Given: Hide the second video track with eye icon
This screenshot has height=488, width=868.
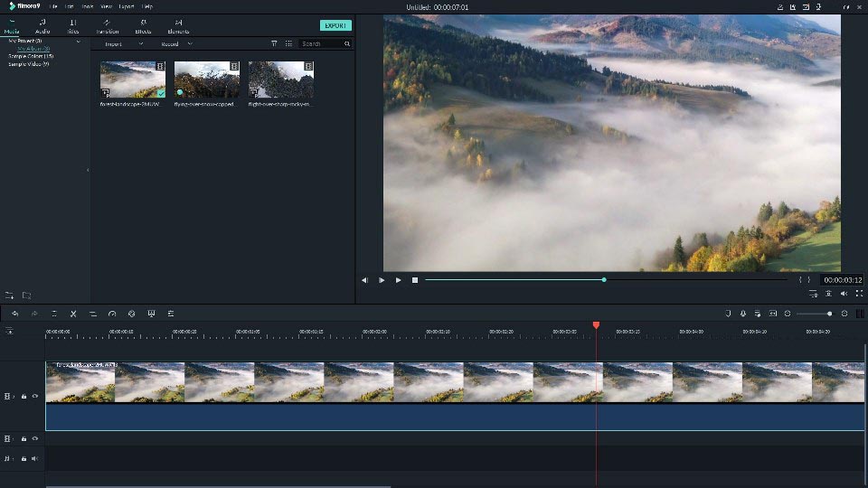Looking at the screenshot, I should [x=35, y=439].
